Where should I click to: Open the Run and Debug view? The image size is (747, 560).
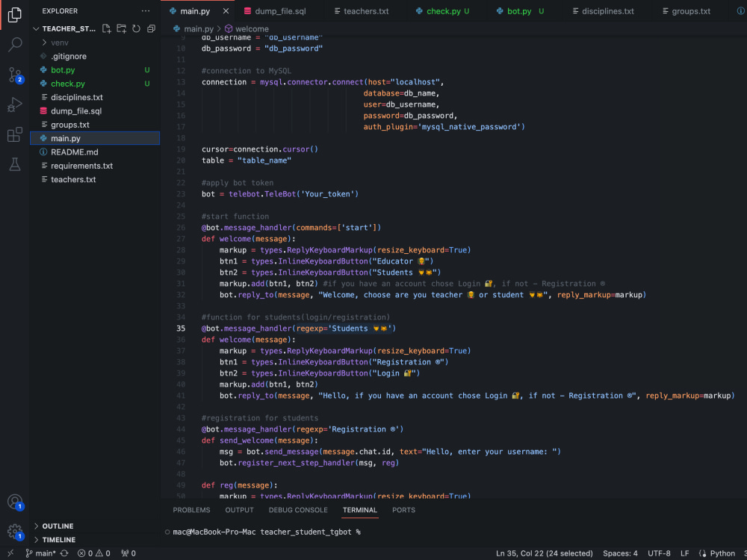coord(14,105)
